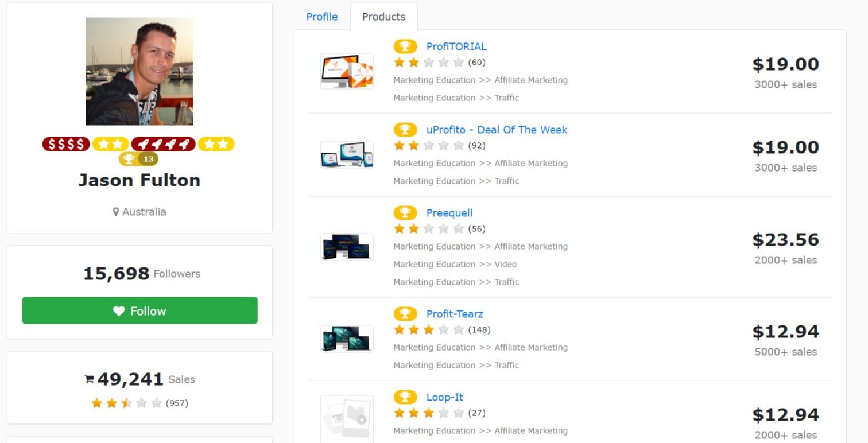868x443 pixels.
Task: Click the trophy badge showing 13
Action: point(138,159)
